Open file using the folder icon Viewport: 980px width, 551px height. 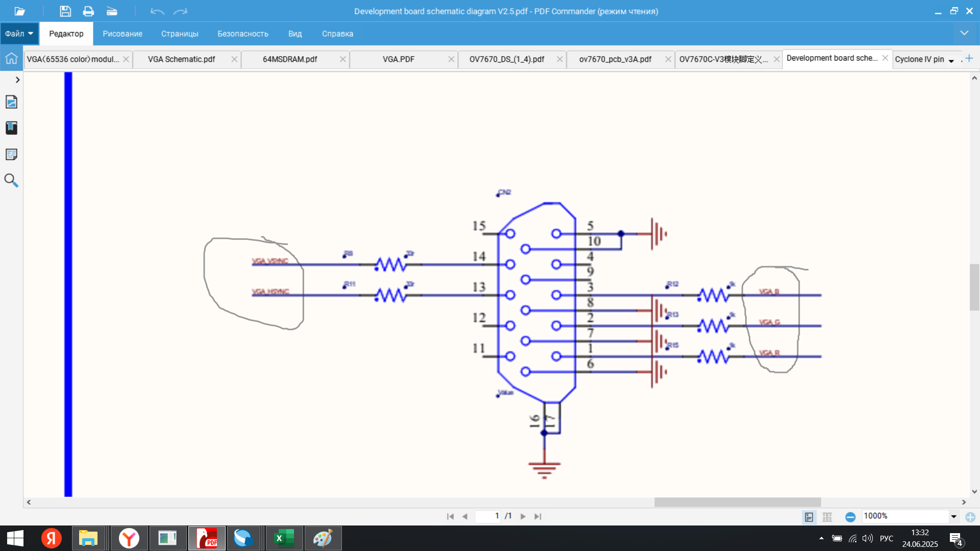(x=19, y=11)
